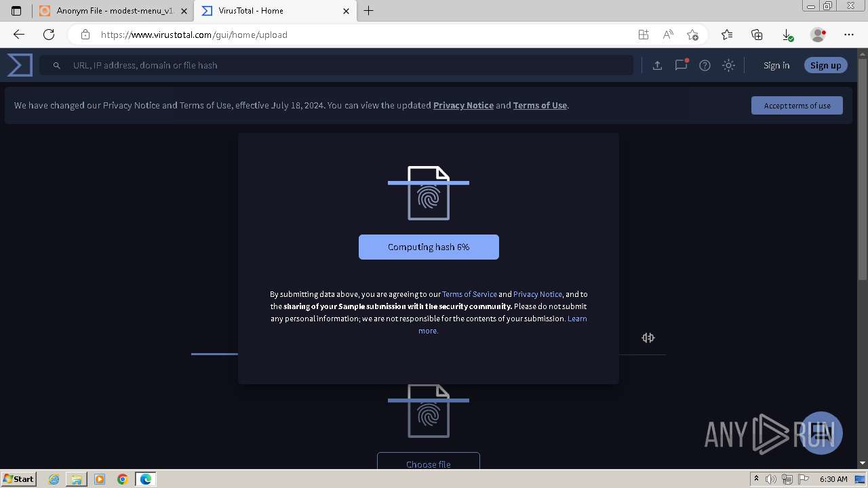The height and width of the screenshot is (488, 868).
Task: Open the media player taskbar icon
Action: coord(100,479)
